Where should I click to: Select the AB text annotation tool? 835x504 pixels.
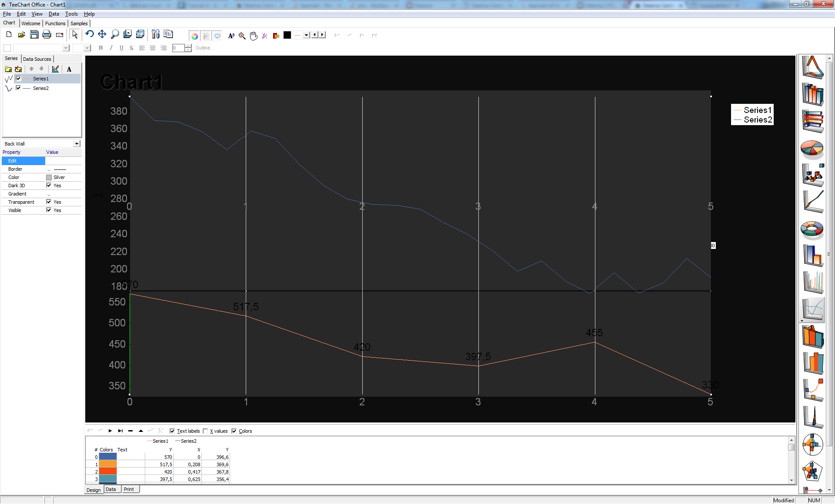[x=231, y=36]
